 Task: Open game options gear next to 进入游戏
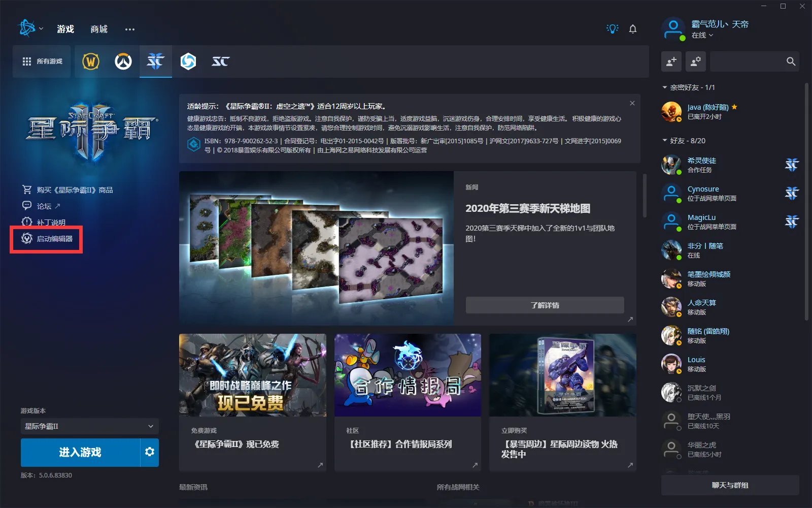pos(150,452)
